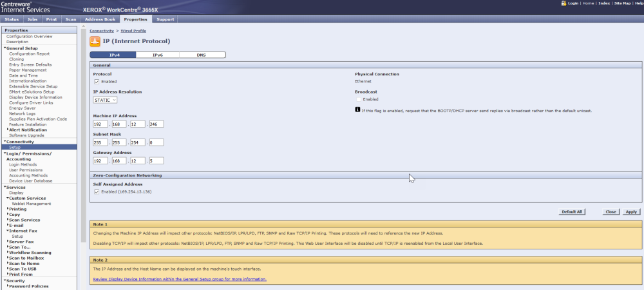The height and width of the screenshot is (290, 644).
Task: Switch to the Status tab
Action: point(12,19)
